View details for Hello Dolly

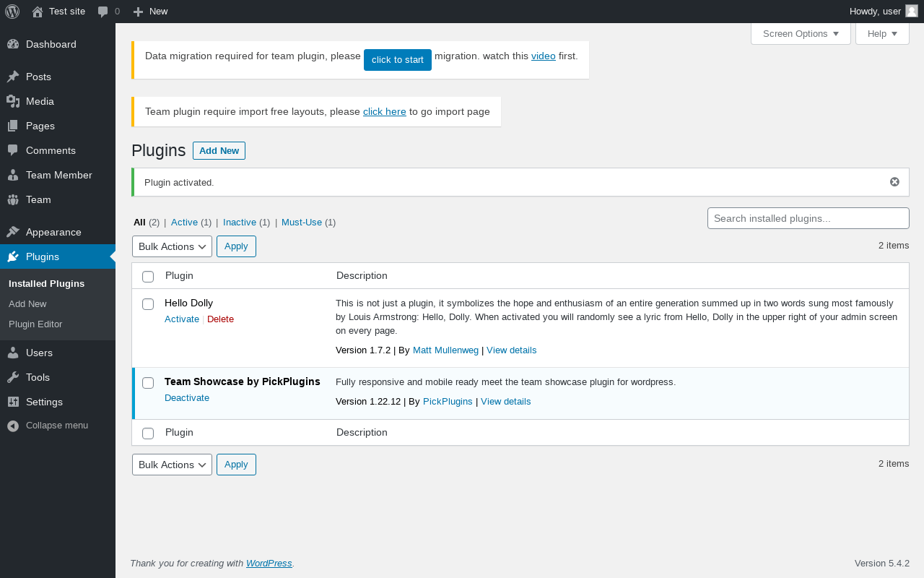(x=512, y=350)
